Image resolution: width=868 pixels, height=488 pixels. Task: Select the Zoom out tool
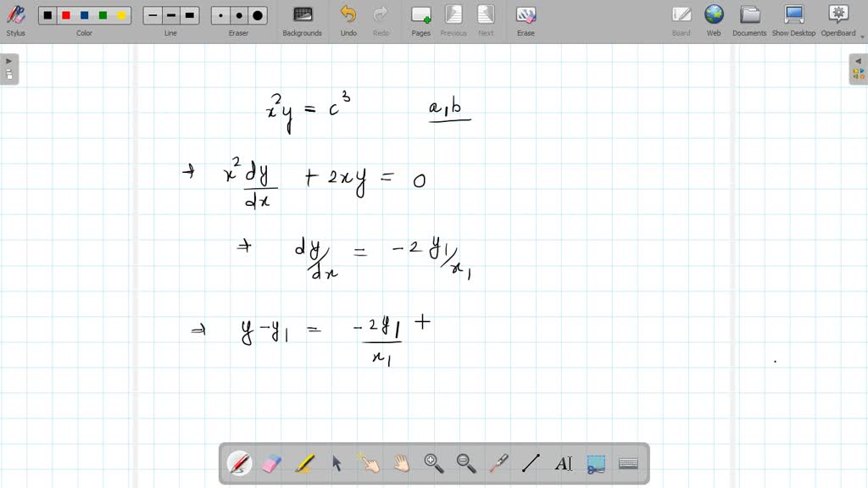[x=466, y=463]
